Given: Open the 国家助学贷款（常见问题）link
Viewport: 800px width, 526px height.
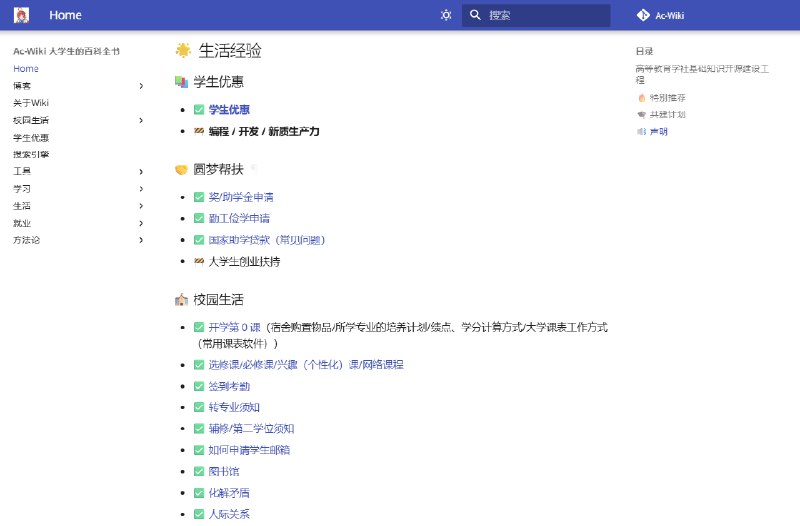Looking at the screenshot, I should (266, 240).
